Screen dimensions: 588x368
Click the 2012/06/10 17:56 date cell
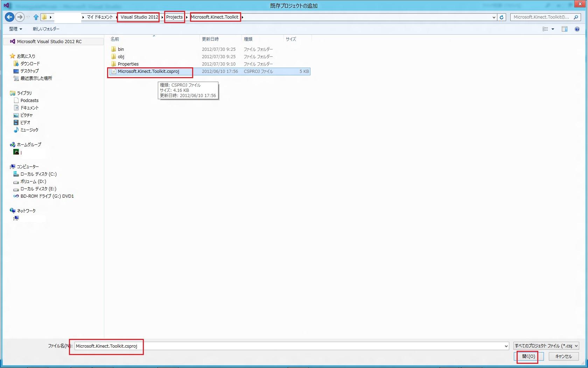pos(220,71)
